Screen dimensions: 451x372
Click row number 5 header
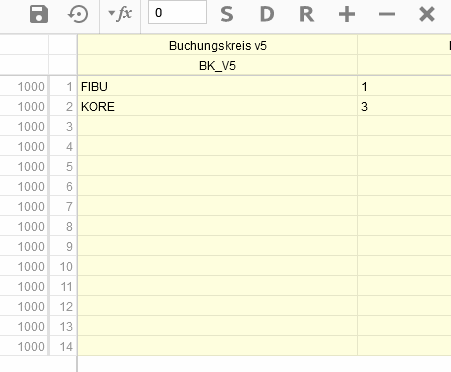coord(63,166)
